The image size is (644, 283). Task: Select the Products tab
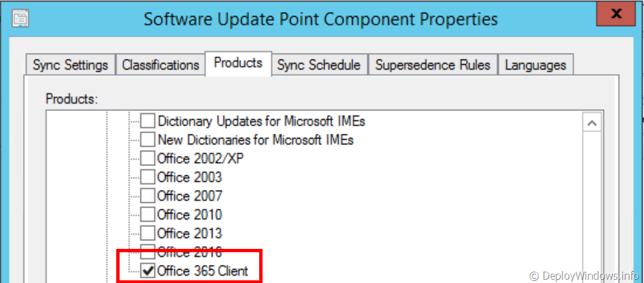238,64
